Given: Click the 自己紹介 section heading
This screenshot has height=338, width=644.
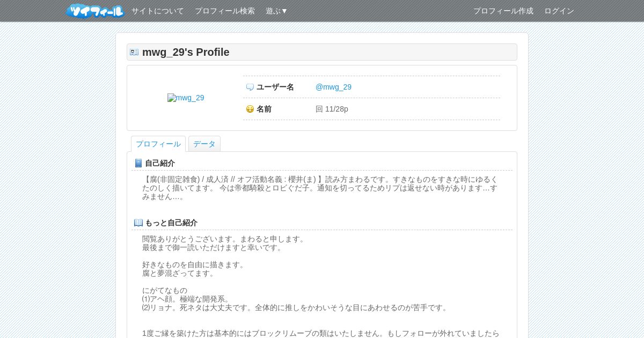Looking at the screenshot, I should coord(160,163).
